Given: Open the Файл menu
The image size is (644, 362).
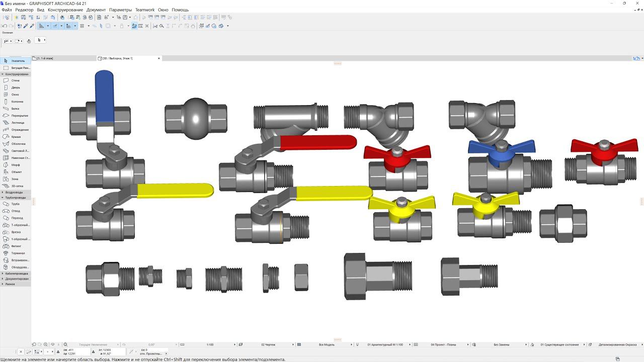Looking at the screenshot, I should (x=7, y=10).
